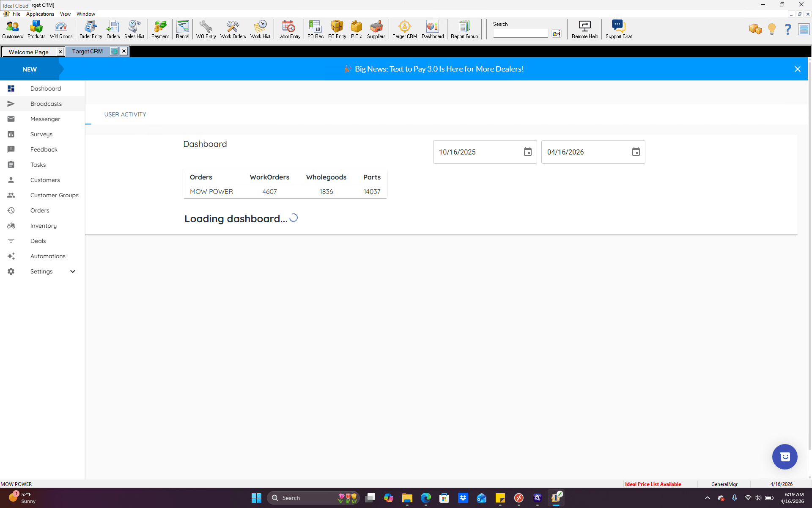Open the Labor Entry tool
The width and height of the screenshot is (812, 508).
[289, 30]
